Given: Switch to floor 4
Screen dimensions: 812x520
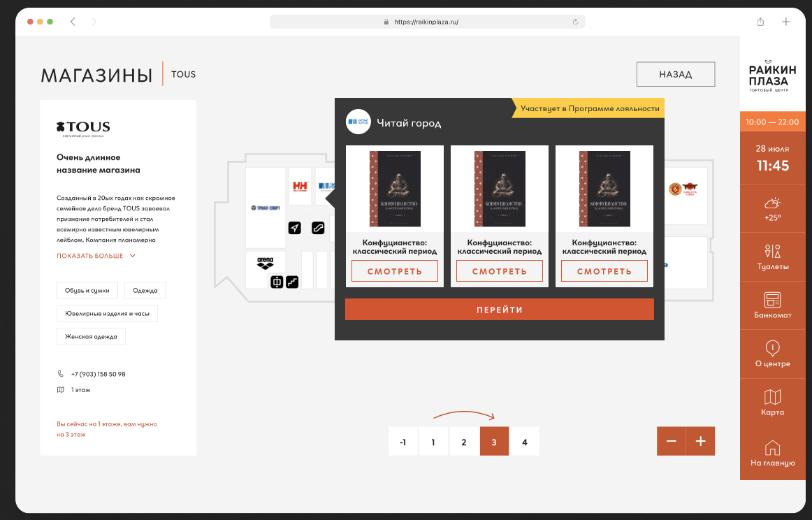Looking at the screenshot, I should click(525, 442).
